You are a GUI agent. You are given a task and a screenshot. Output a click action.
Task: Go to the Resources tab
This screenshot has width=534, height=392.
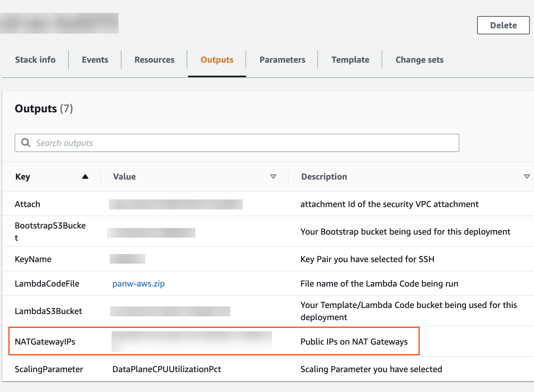154,60
